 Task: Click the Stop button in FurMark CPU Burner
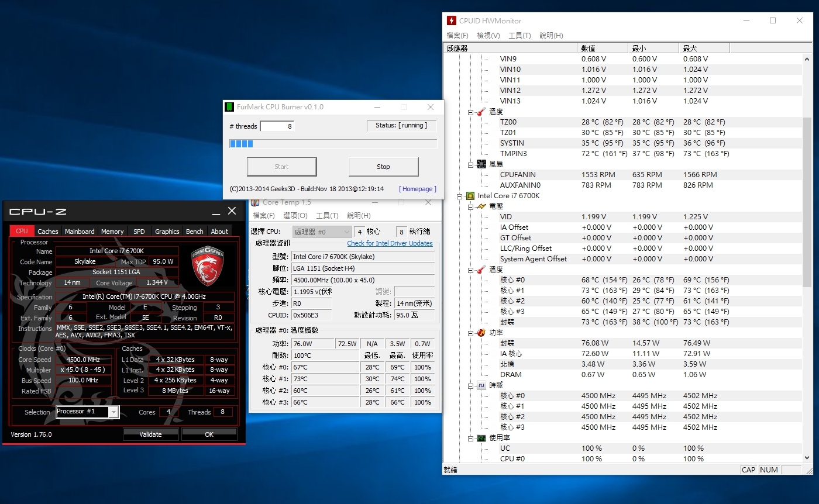[x=383, y=167]
